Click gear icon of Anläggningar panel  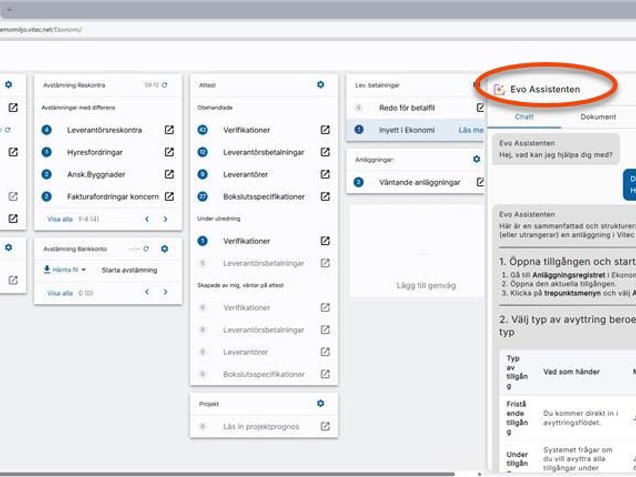[477, 158]
